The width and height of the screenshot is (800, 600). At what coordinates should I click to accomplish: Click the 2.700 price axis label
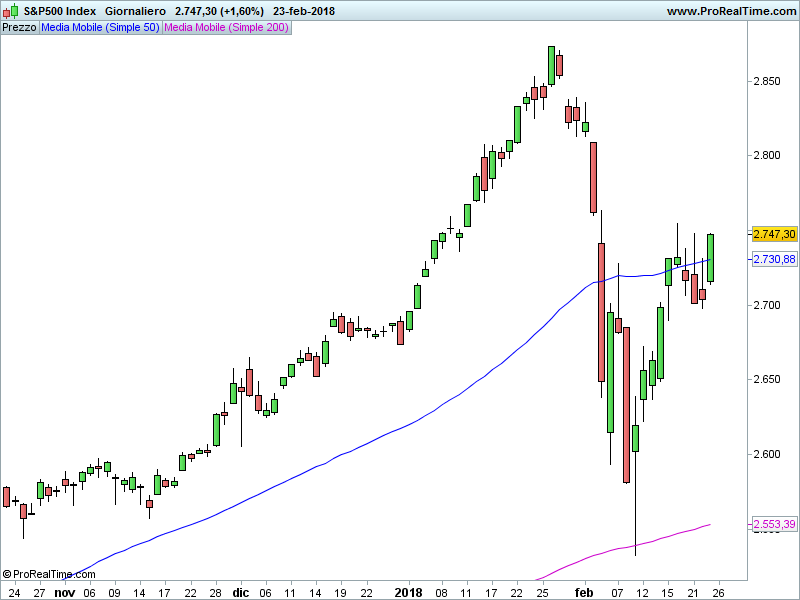tap(767, 305)
